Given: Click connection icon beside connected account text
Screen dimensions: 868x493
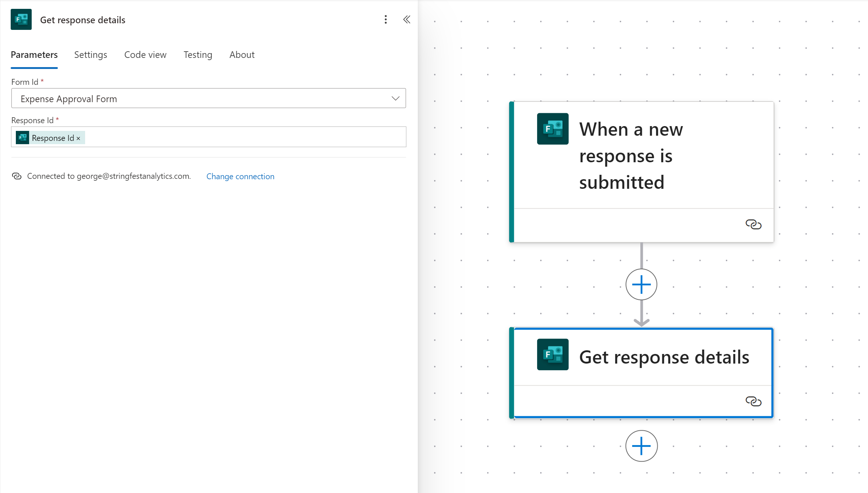Looking at the screenshot, I should (x=17, y=176).
